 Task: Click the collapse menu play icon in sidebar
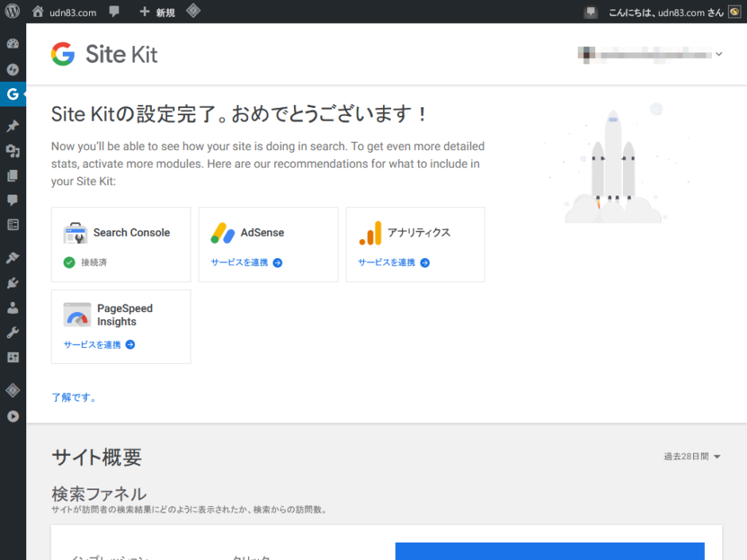[13, 416]
